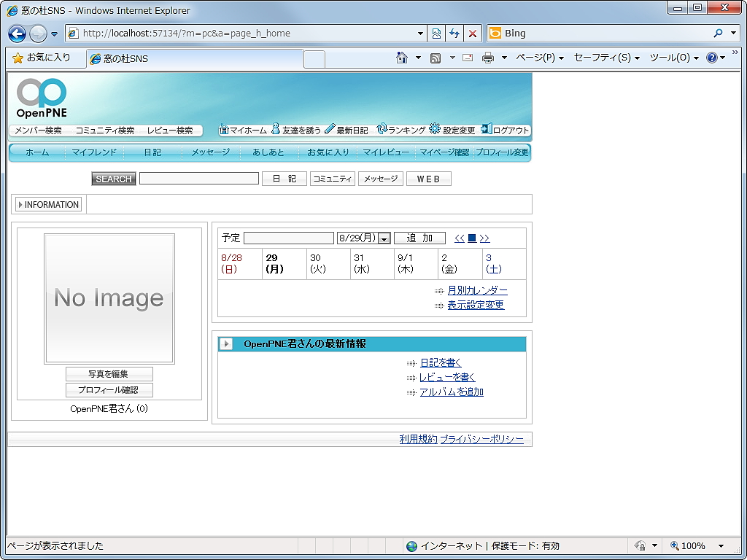Click the SEARCH button
The width and height of the screenshot is (747, 560).
tap(113, 178)
